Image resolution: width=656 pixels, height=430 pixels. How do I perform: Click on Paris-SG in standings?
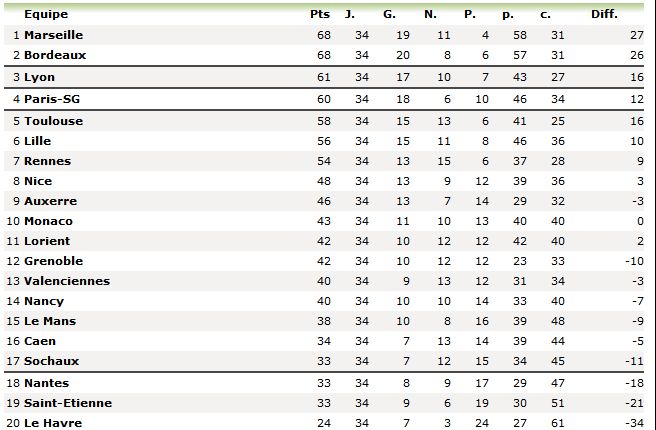[x=52, y=99]
